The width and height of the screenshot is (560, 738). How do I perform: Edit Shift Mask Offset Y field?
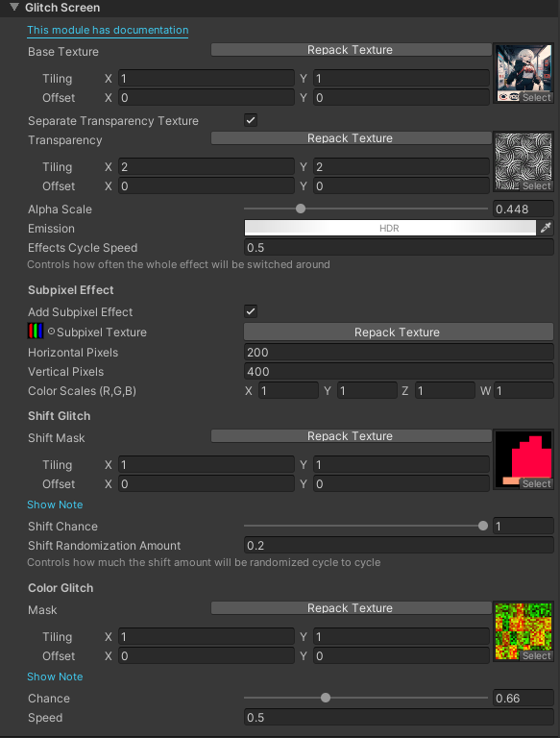coord(402,484)
